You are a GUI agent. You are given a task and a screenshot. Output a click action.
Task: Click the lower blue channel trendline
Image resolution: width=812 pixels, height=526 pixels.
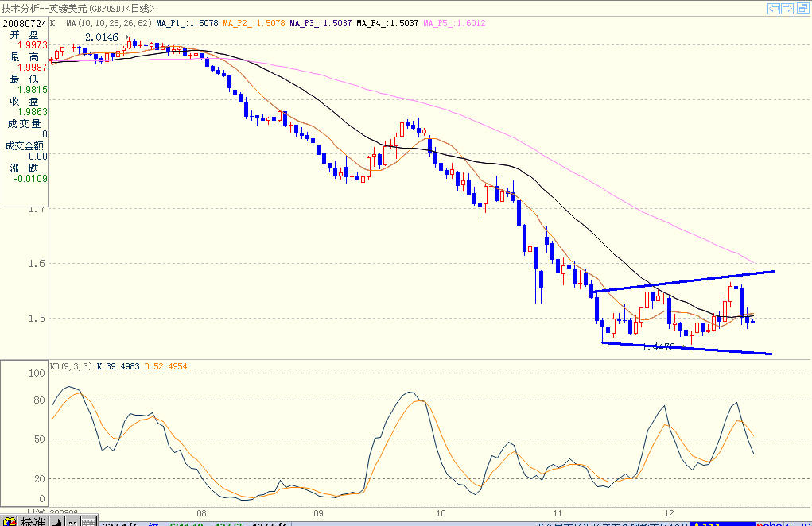tap(687, 349)
